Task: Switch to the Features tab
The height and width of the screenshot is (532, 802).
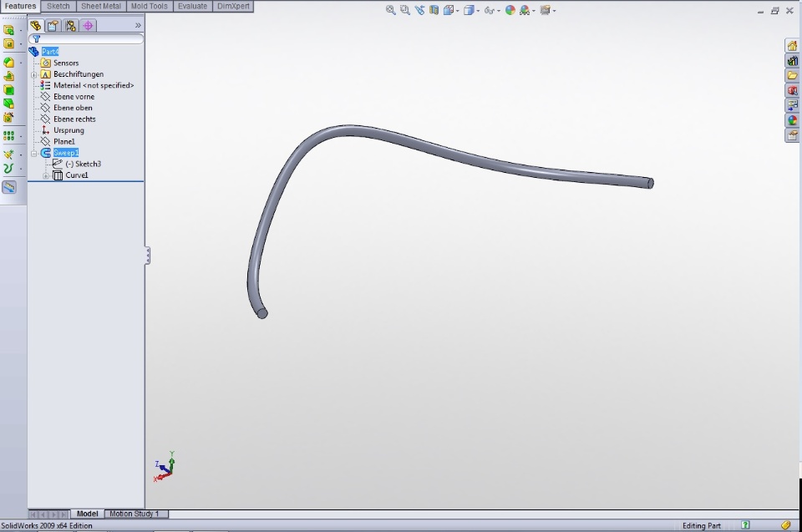Action: [x=20, y=6]
